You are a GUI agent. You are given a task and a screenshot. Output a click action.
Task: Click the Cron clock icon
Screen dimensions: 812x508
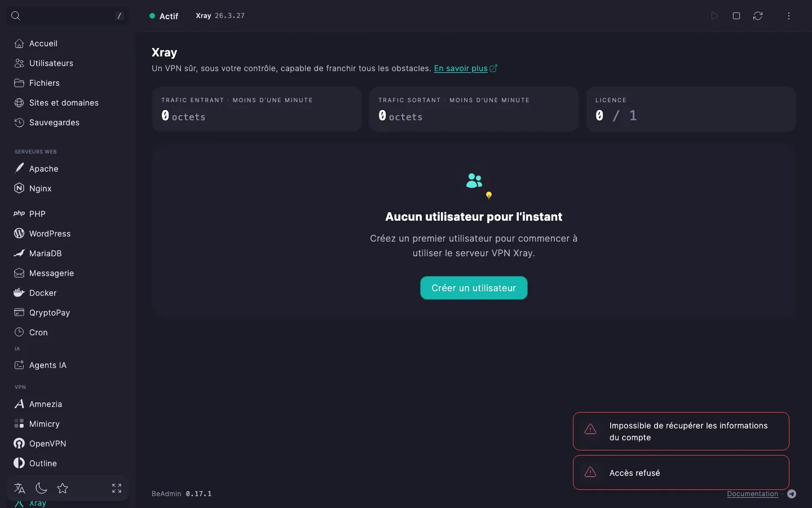(19, 332)
